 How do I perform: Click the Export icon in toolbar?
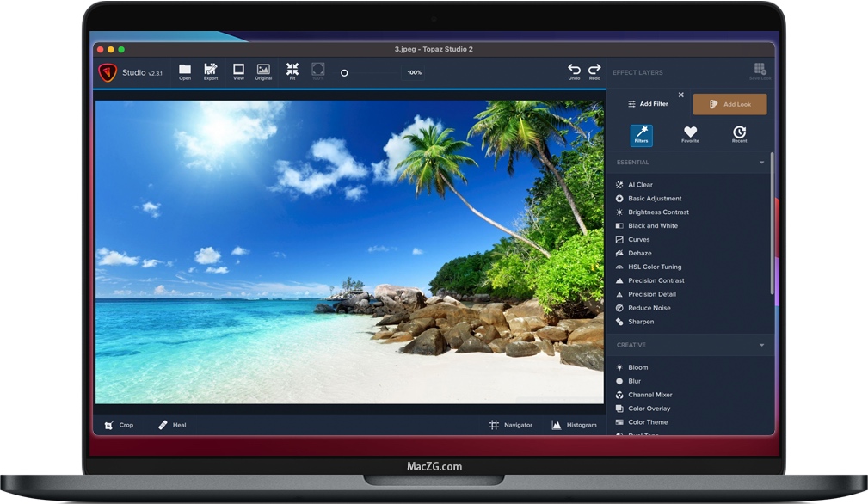click(211, 70)
